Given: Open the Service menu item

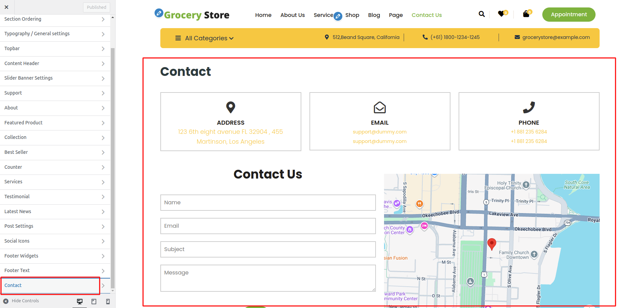Looking at the screenshot, I should [323, 15].
